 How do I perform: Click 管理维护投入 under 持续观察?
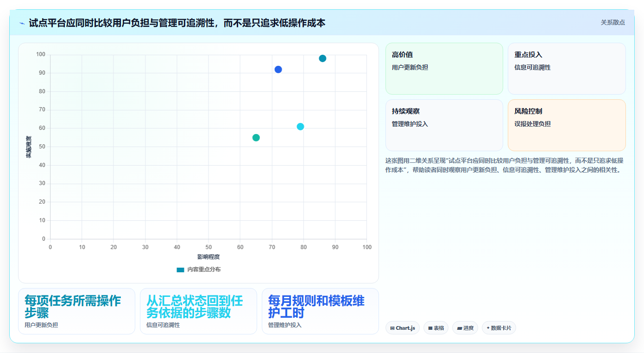(410, 124)
